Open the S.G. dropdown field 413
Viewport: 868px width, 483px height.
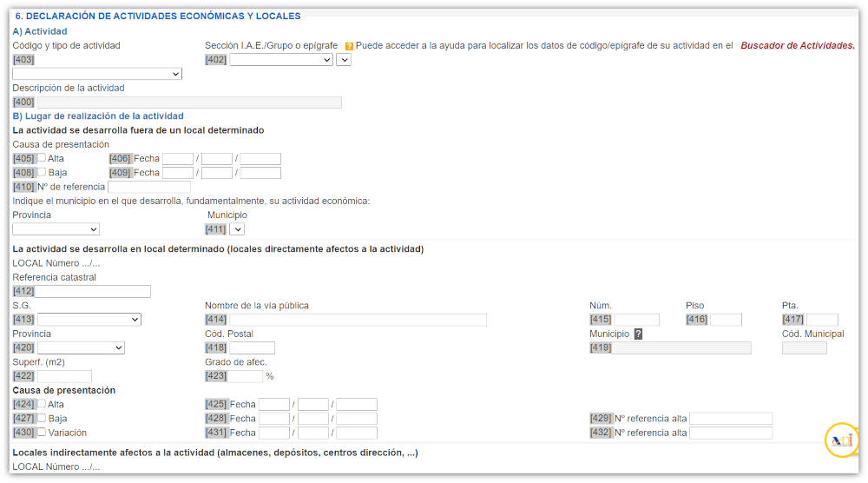[x=89, y=320]
